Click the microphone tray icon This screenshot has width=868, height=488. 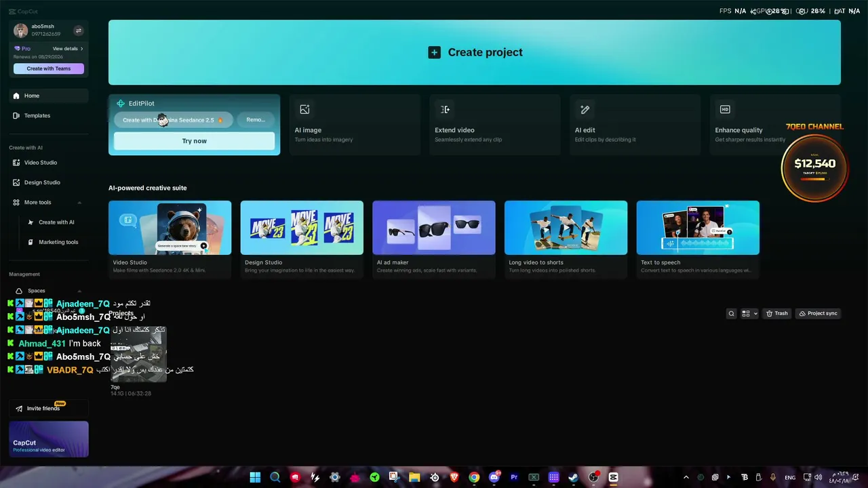click(773, 477)
